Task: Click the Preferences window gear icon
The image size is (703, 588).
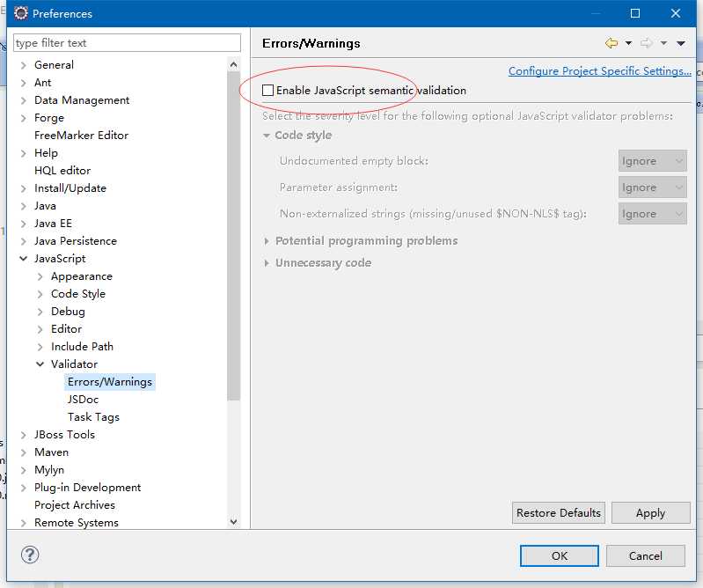Action: tap(20, 13)
